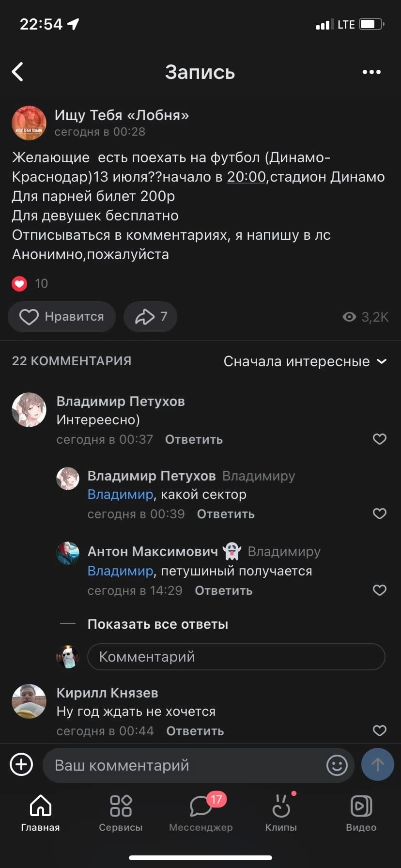Open the red heart reactions list
This screenshot has width=401, height=868.
click(19, 283)
